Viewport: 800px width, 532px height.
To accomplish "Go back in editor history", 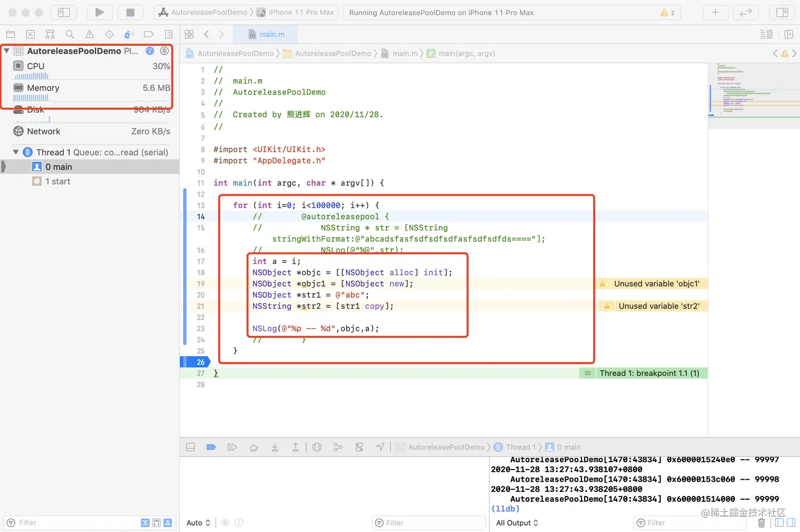I will 206,34.
